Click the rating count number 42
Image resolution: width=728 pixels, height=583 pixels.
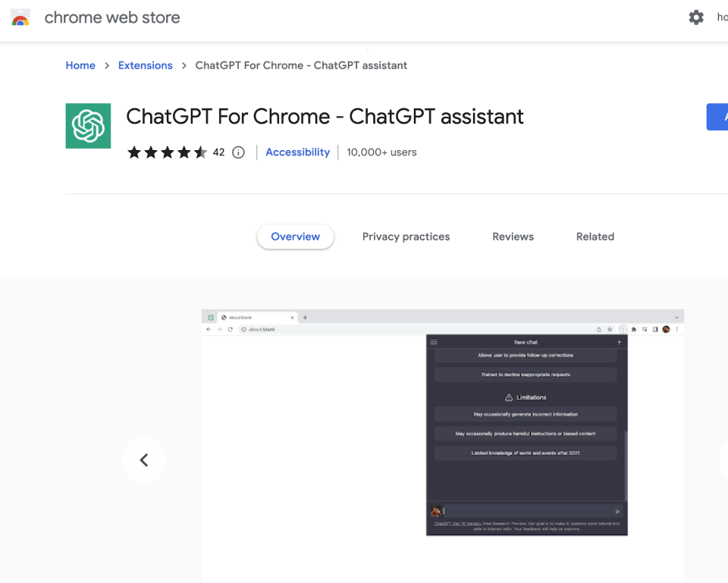pyautogui.click(x=218, y=152)
